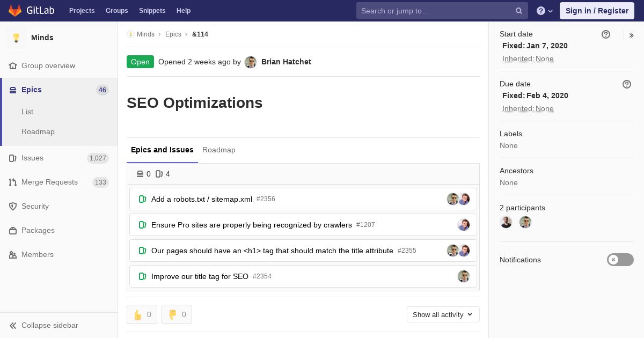Screen dimensions: 644x338
Task: Click Minds in the breadcrumb
Action: click(x=145, y=34)
